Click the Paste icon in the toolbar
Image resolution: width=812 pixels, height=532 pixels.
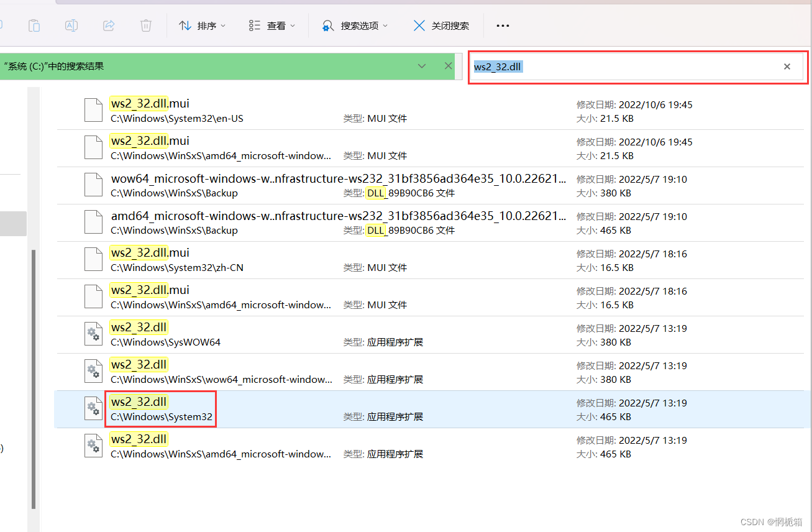[34, 25]
